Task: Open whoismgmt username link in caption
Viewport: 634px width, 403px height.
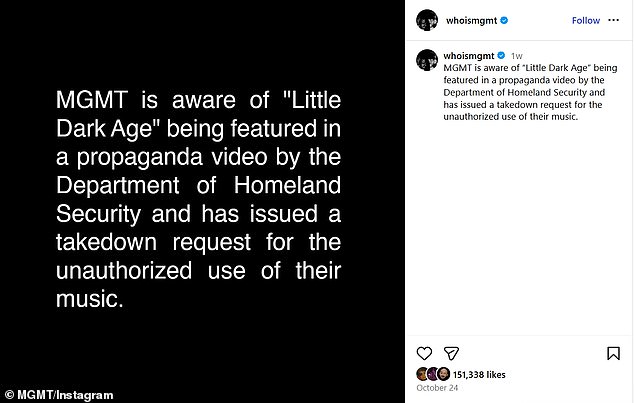Action: tap(470, 56)
